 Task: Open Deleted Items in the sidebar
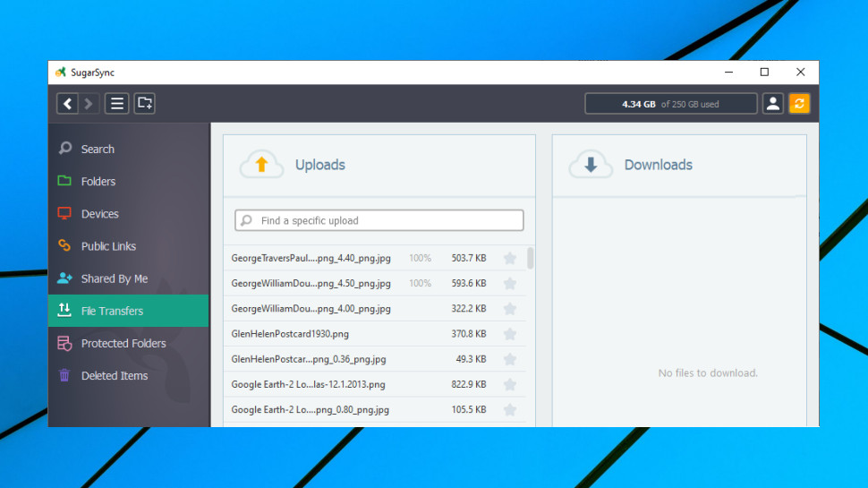tap(129, 375)
